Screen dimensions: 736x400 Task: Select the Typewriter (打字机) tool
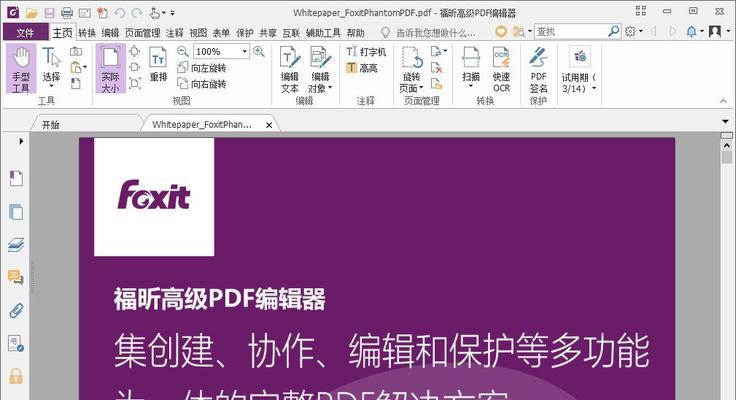point(366,52)
